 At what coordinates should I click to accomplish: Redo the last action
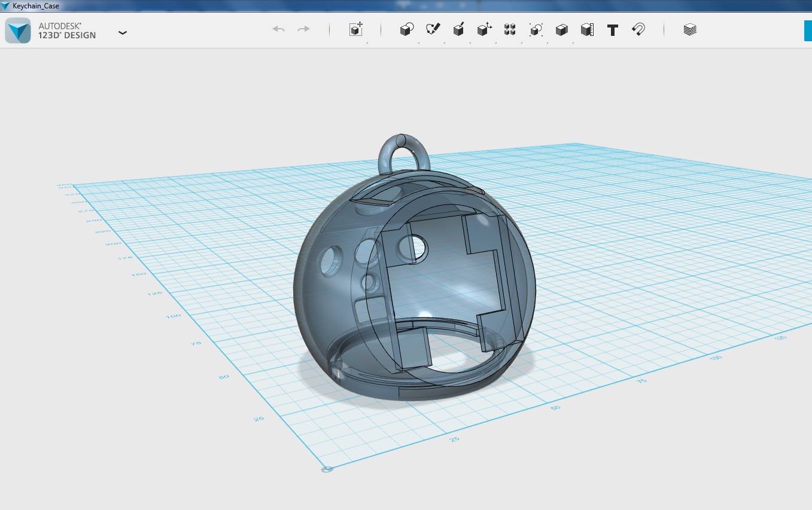coord(303,28)
